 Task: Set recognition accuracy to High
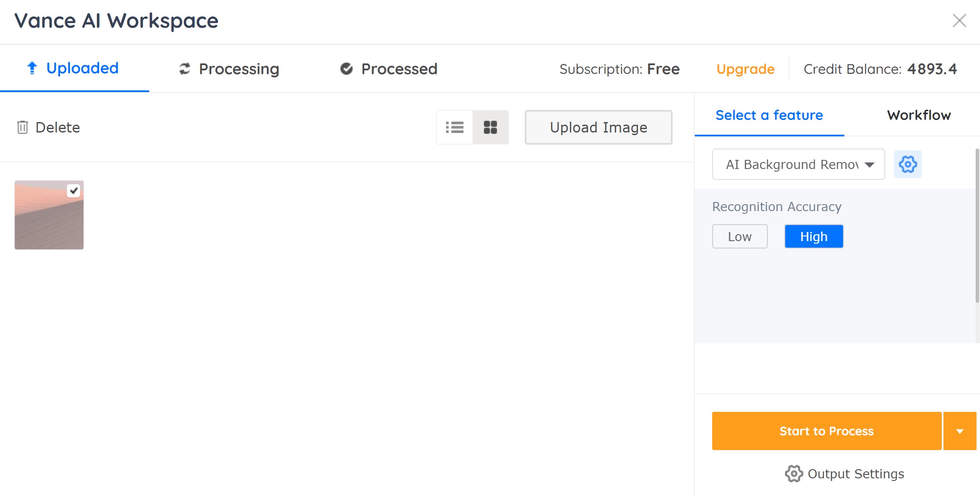pyautogui.click(x=813, y=236)
